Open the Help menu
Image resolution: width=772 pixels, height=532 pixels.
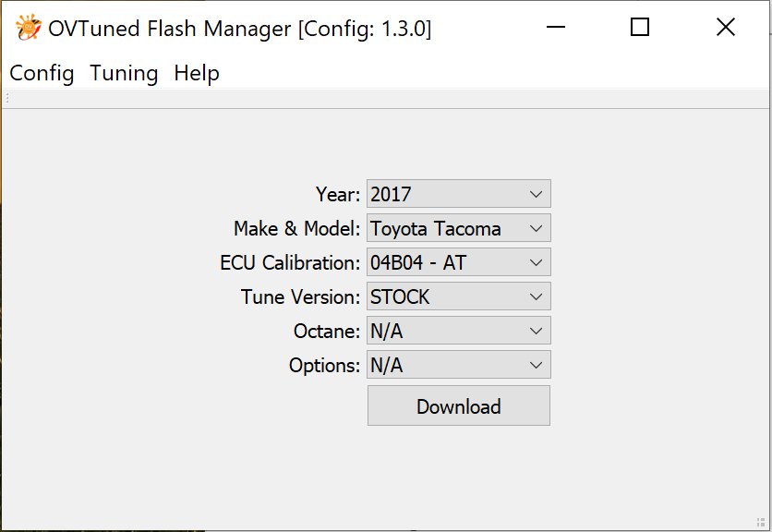[x=197, y=73]
